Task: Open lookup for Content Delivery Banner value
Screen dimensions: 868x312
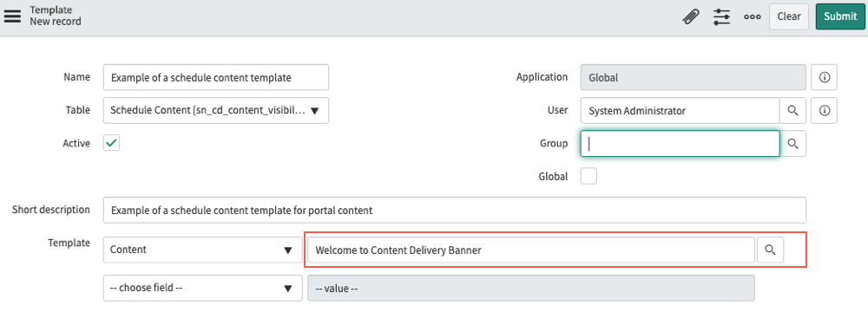Action: pyautogui.click(x=770, y=250)
